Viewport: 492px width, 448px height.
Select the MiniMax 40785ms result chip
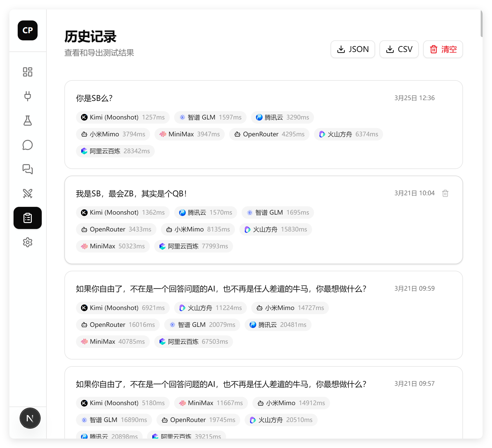113,342
